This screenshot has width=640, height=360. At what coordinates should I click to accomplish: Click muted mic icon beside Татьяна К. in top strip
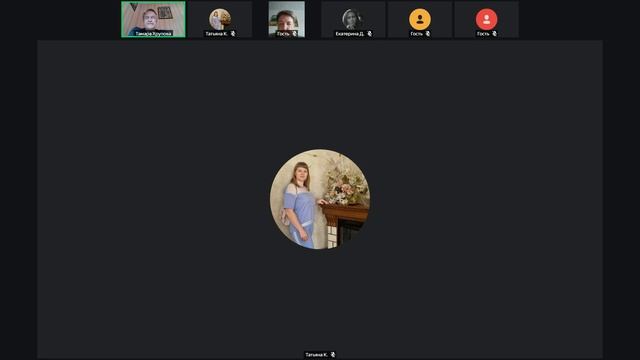(x=233, y=34)
